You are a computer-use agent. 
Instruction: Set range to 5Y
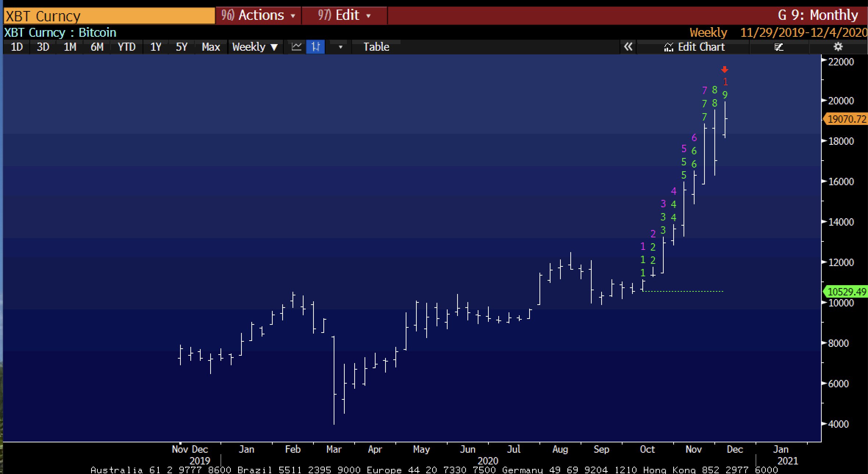(x=182, y=47)
